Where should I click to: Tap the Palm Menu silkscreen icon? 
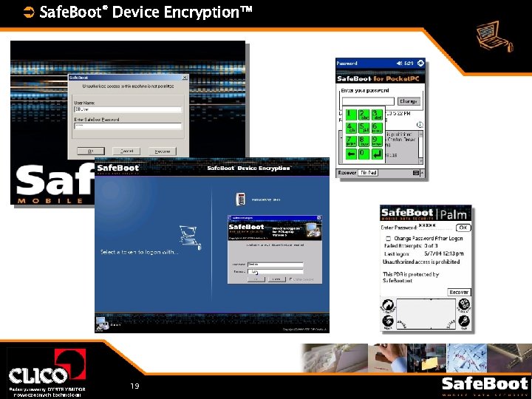(x=387, y=322)
